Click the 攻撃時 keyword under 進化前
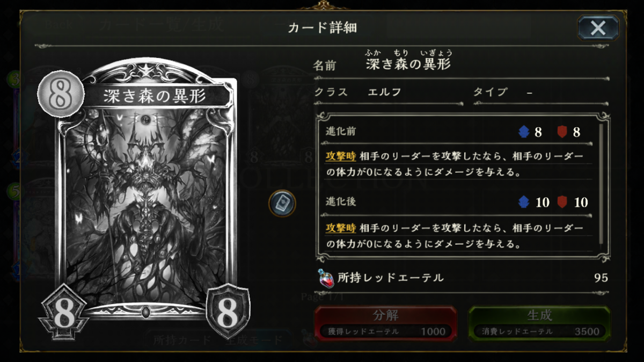 pos(341,156)
